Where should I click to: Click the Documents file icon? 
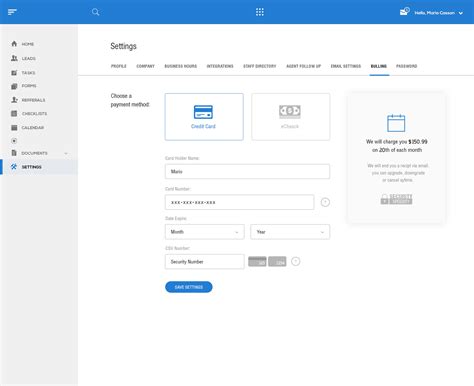(14, 153)
